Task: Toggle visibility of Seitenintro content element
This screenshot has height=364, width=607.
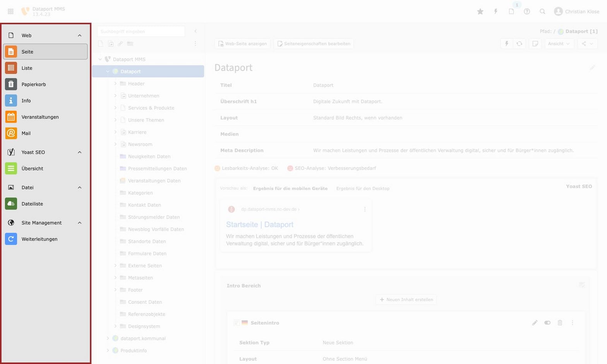Action: click(547, 323)
